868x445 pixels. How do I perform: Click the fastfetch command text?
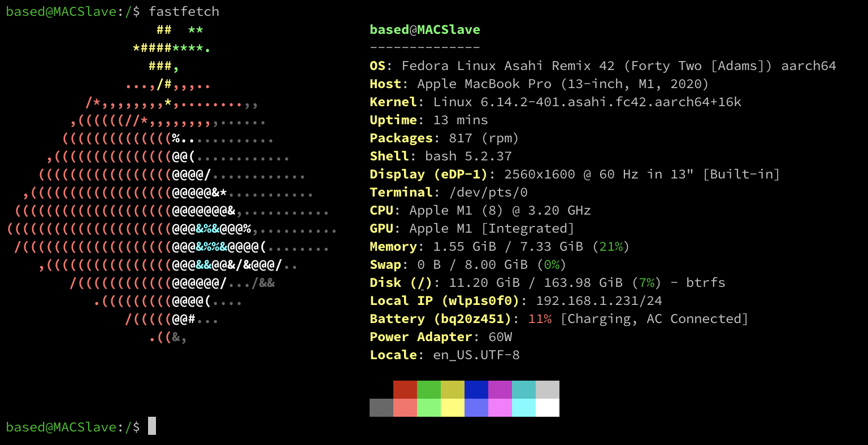point(184,11)
